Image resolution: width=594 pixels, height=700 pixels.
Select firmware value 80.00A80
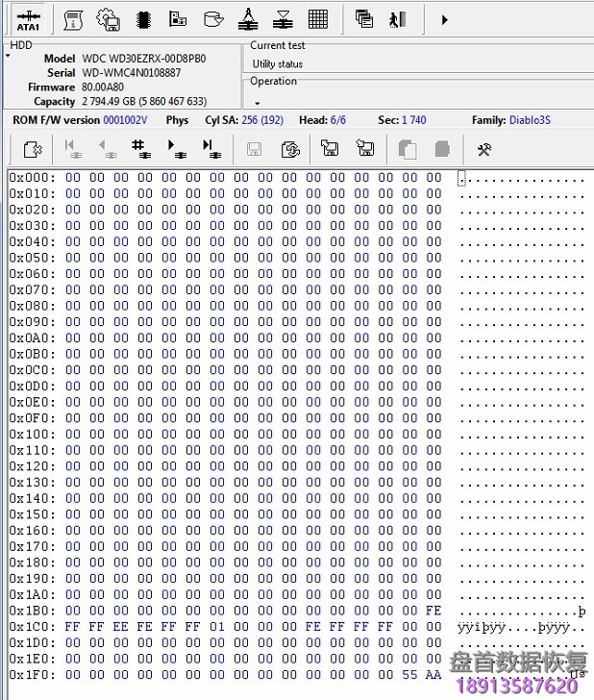pyautogui.click(x=103, y=87)
